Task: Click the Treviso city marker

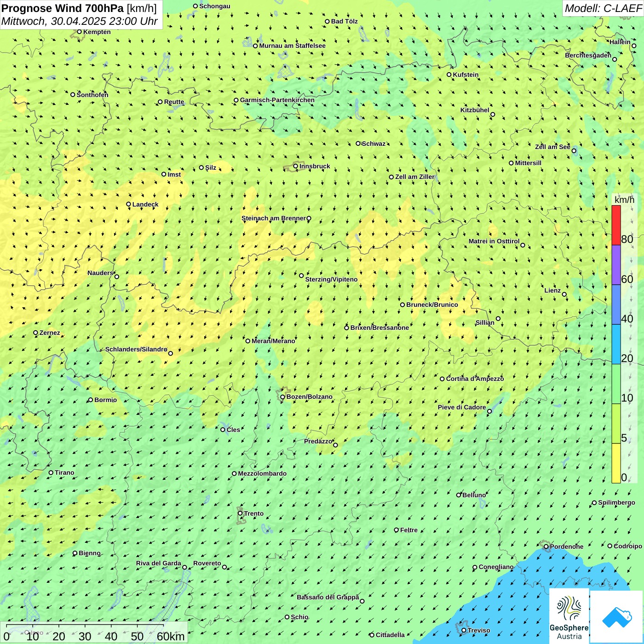Action: click(464, 631)
